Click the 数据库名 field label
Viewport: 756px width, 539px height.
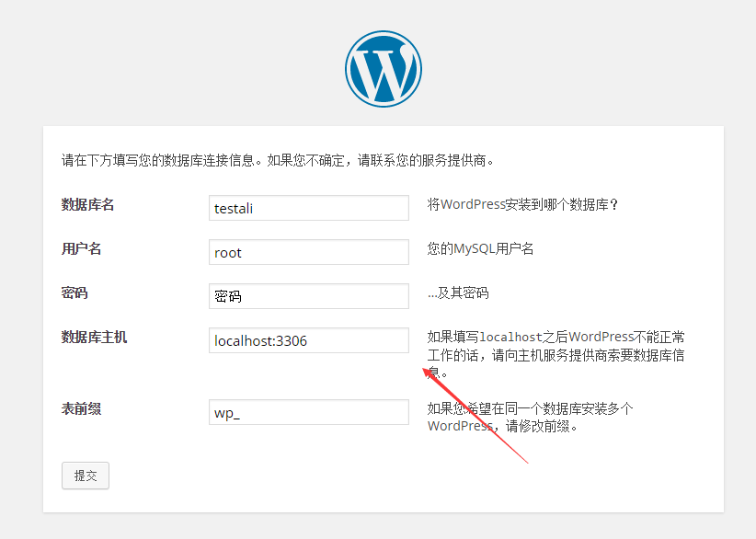pos(87,205)
